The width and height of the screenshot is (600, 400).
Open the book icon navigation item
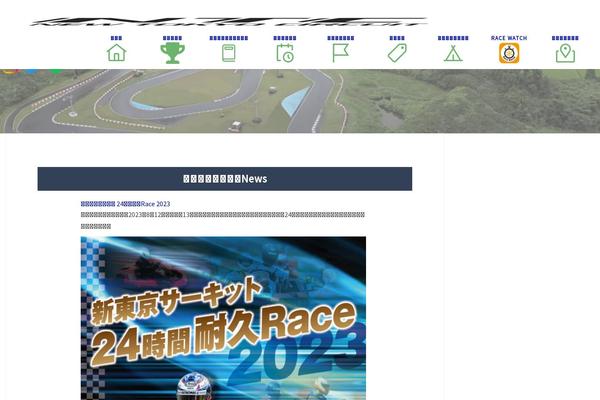click(228, 53)
